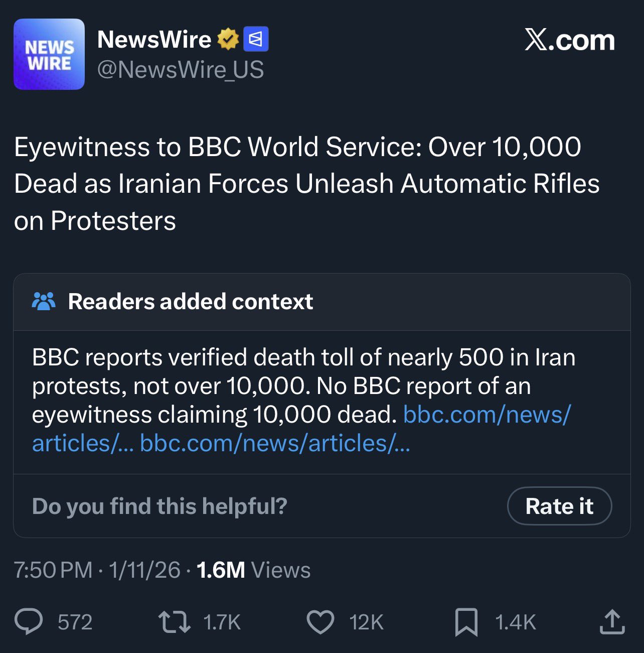
Task: Click the community notes people icon
Action: [x=44, y=301]
